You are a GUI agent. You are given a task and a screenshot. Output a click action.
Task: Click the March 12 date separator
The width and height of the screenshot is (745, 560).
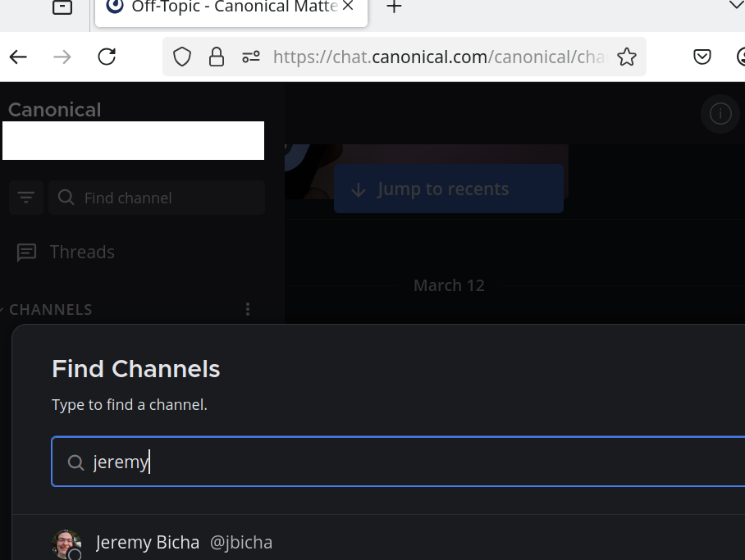coord(449,285)
